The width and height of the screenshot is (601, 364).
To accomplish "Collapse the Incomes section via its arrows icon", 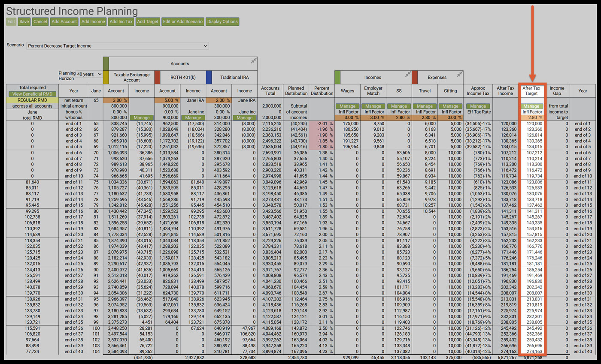I will click(408, 75).
